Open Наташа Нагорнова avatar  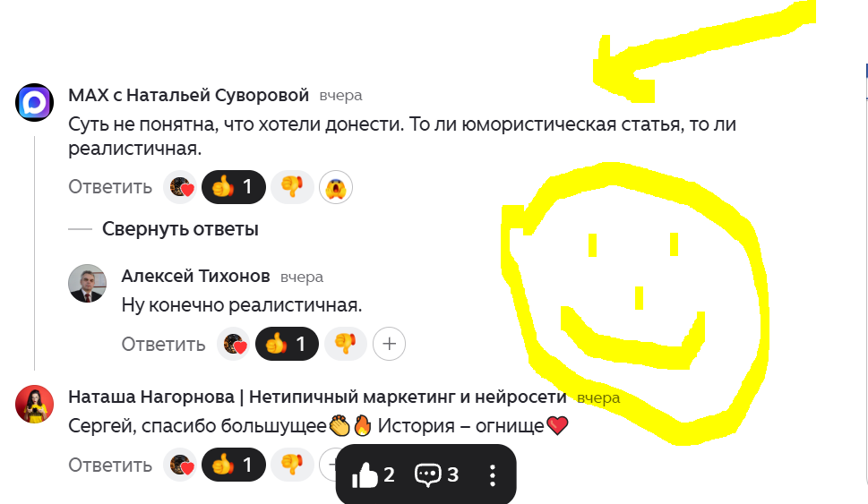click(x=34, y=404)
